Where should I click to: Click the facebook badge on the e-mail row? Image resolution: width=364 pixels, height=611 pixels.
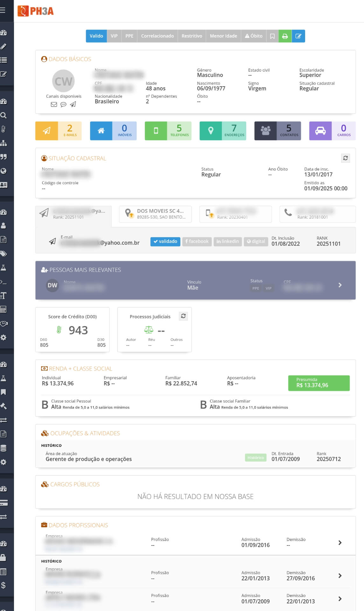(x=197, y=242)
